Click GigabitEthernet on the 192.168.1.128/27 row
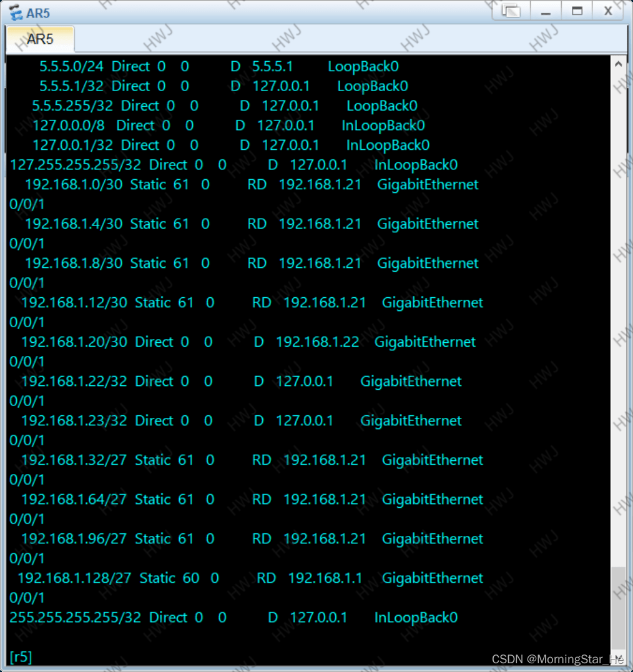 coord(433,578)
